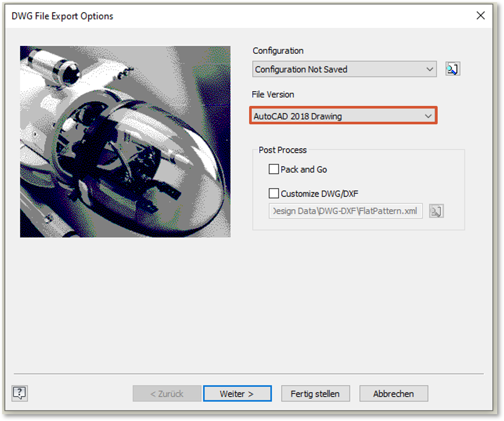This screenshot has width=504, height=421.
Task: Click the 'Customize DWG/DXF' label text
Action: (320, 193)
